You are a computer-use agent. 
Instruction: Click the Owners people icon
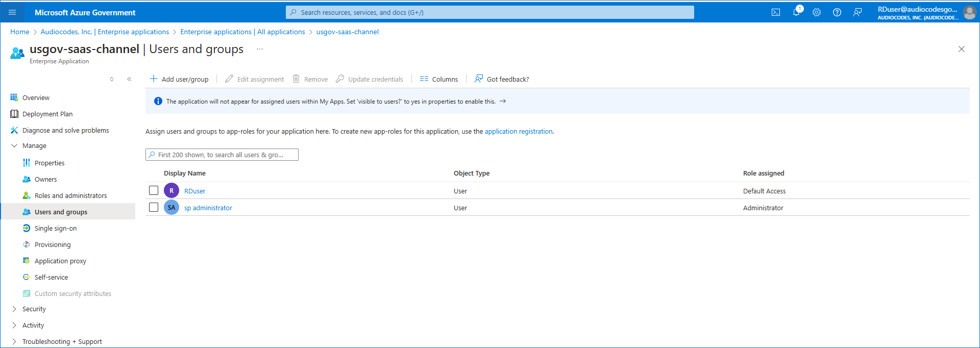(27, 179)
